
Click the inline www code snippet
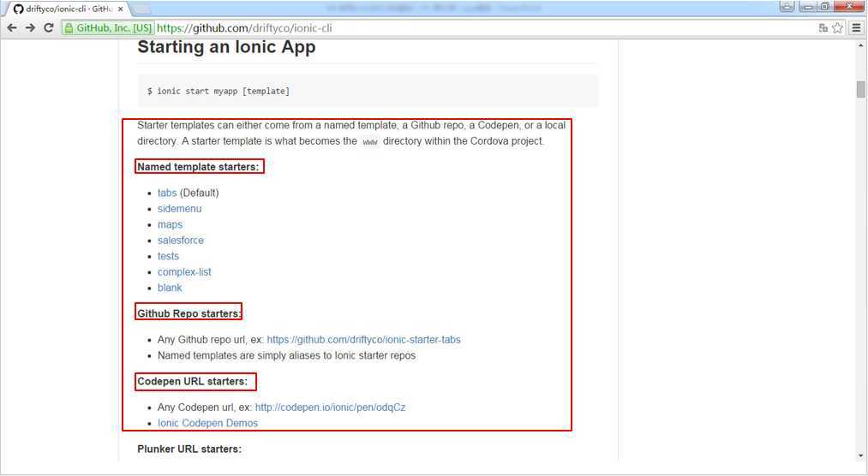370,142
